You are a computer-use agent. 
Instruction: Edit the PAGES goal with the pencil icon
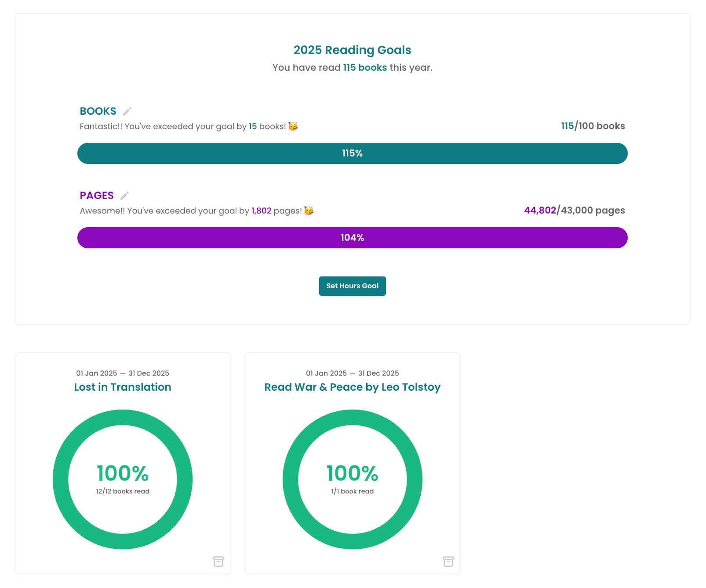124,196
